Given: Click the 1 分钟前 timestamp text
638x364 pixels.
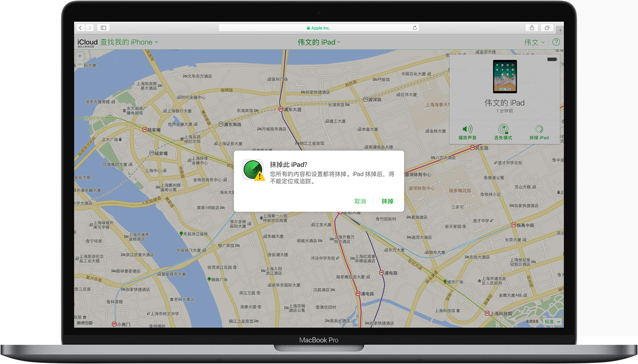Looking at the screenshot, I should 504,111.
